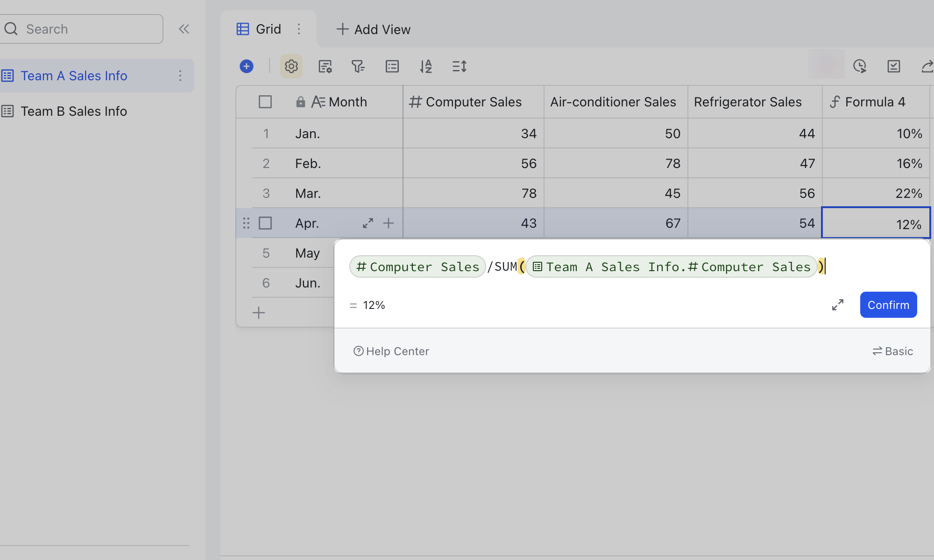Open Team A Sales Info options menu
This screenshot has width=934, height=560.
point(180,76)
